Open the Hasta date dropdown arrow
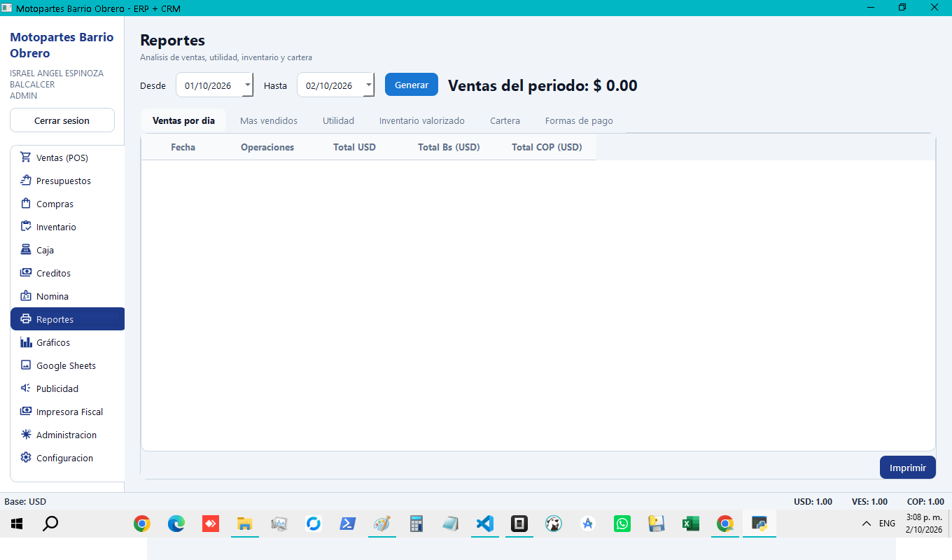The image size is (952, 560). (369, 85)
